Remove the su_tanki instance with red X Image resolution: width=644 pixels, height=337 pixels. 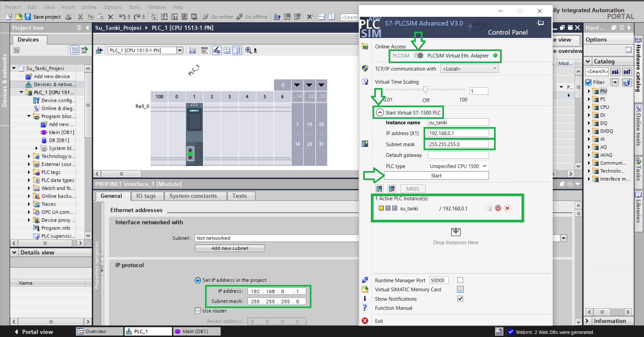(507, 208)
